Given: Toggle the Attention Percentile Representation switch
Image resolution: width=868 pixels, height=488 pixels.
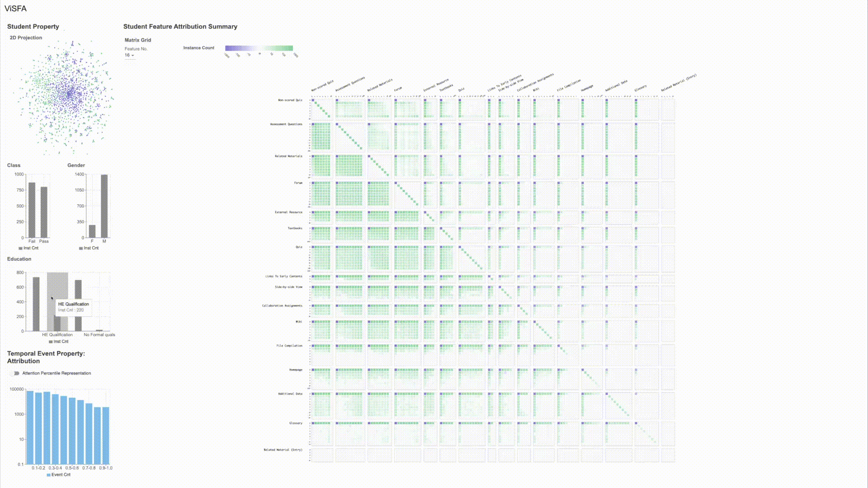Looking at the screenshot, I should click(x=15, y=373).
